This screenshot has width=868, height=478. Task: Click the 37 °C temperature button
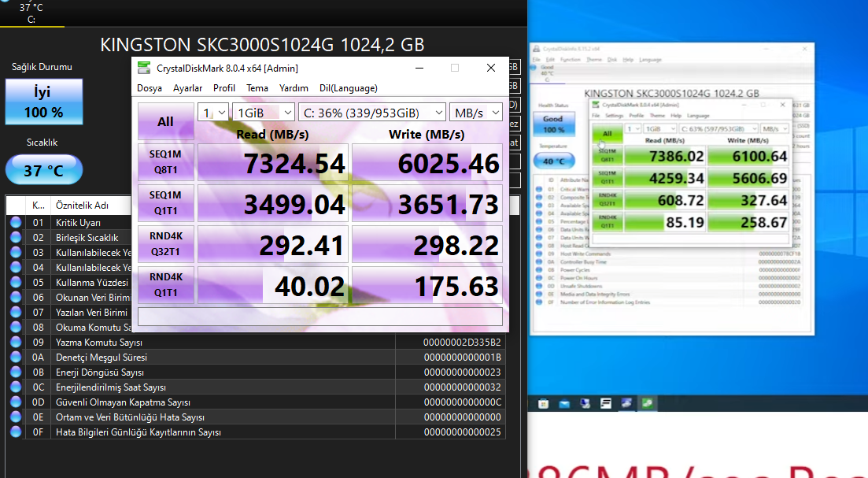tap(44, 170)
